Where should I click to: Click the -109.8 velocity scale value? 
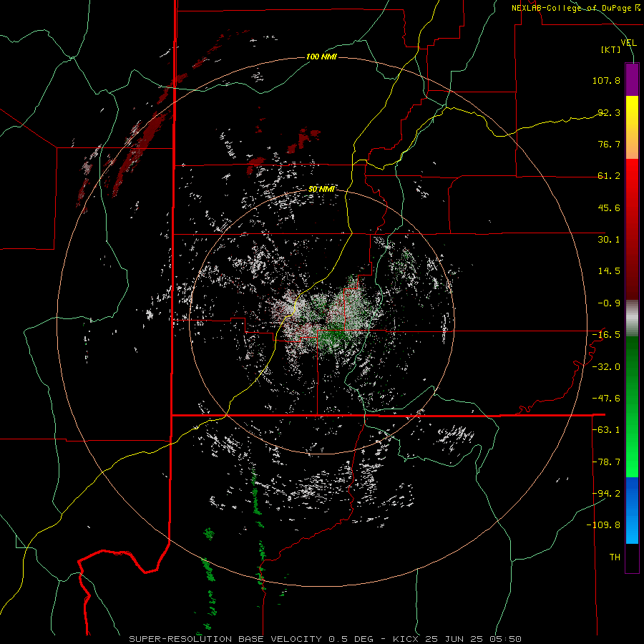point(604,525)
